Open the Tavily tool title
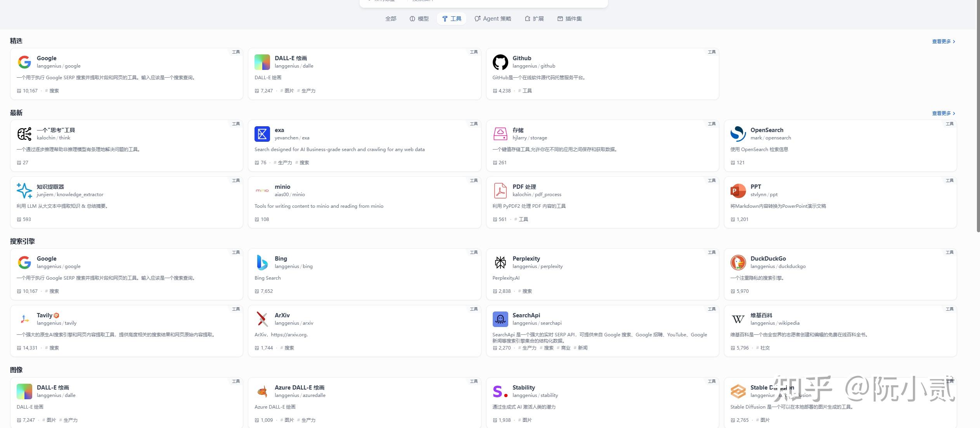The height and width of the screenshot is (428, 980). click(45, 315)
